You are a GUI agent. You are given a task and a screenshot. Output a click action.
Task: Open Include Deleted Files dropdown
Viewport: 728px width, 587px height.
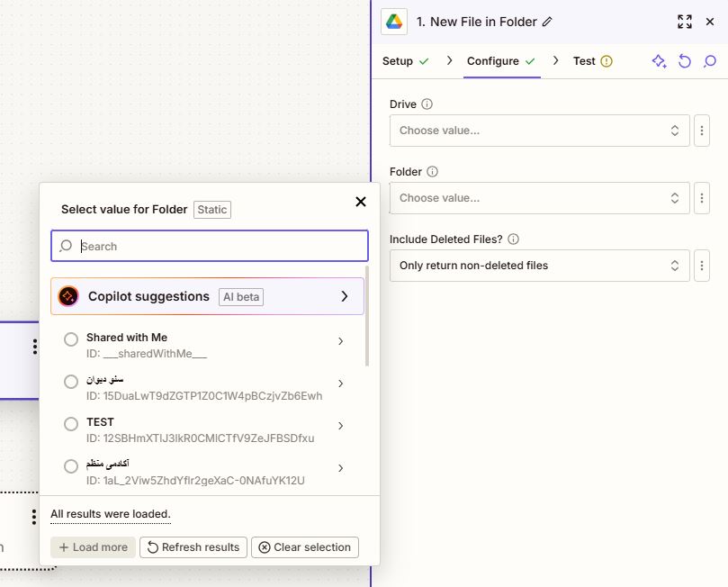click(x=540, y=266)
